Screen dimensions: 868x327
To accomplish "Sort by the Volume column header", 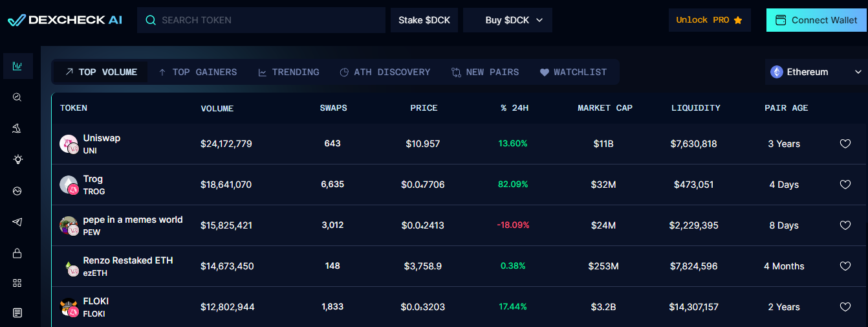I will [217, 108].
